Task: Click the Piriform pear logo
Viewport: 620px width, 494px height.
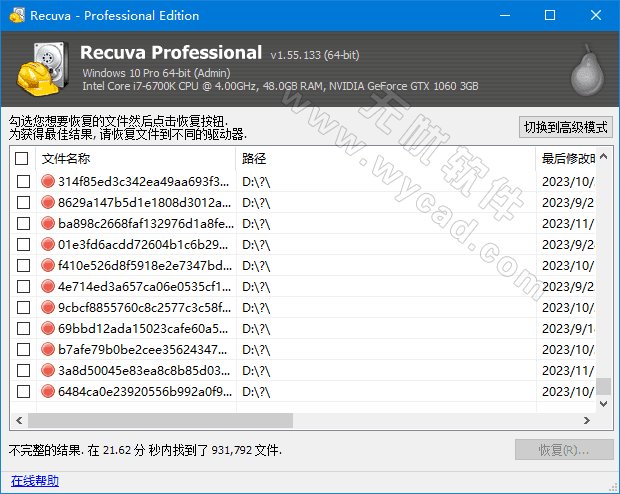Action: [588, 70]
